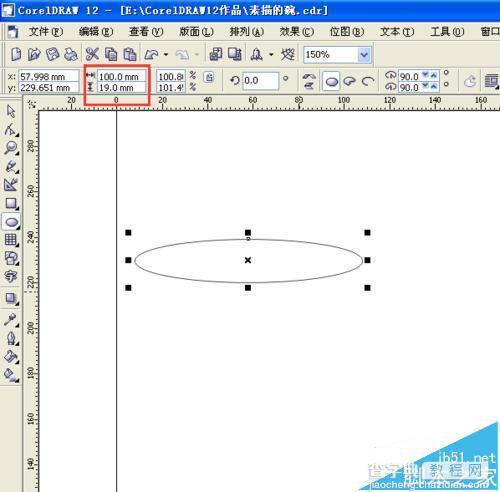Increase the upper 90.0 starting angle
The width and height of the screenshot is (500, 492).
tap(433, 75)
